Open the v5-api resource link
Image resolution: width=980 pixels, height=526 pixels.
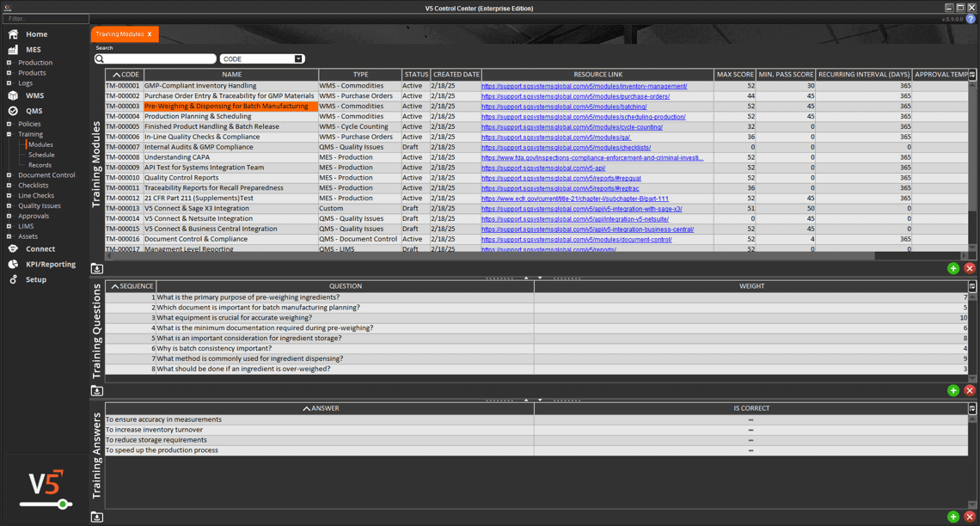(x=543, y=168)
